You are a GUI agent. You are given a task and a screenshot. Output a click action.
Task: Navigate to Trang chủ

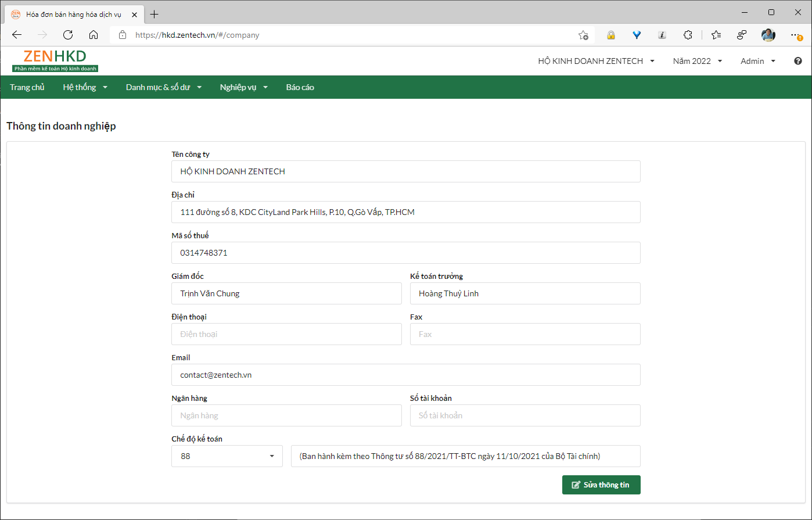[27, 87]
